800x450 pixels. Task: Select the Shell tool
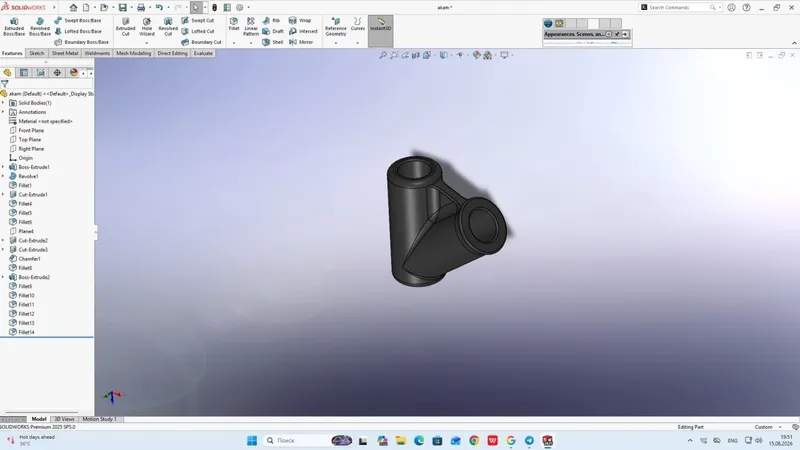point(272,42)
